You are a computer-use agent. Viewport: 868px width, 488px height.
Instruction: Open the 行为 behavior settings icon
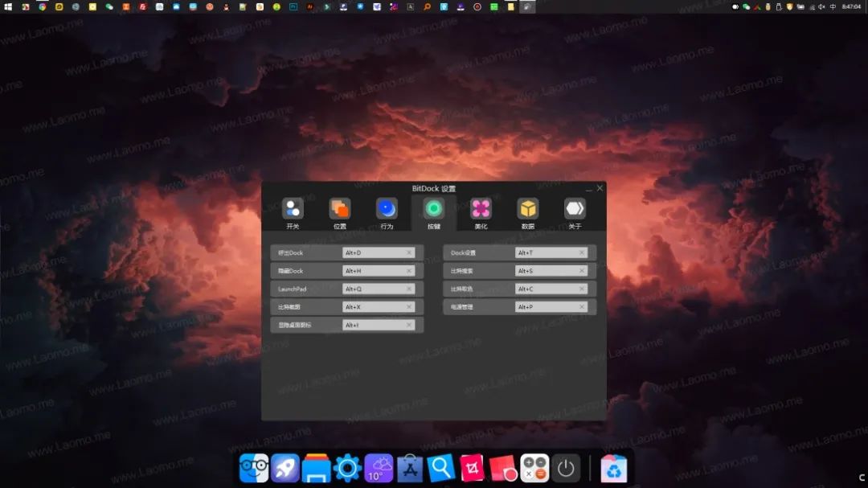click(x=387, y=207)
